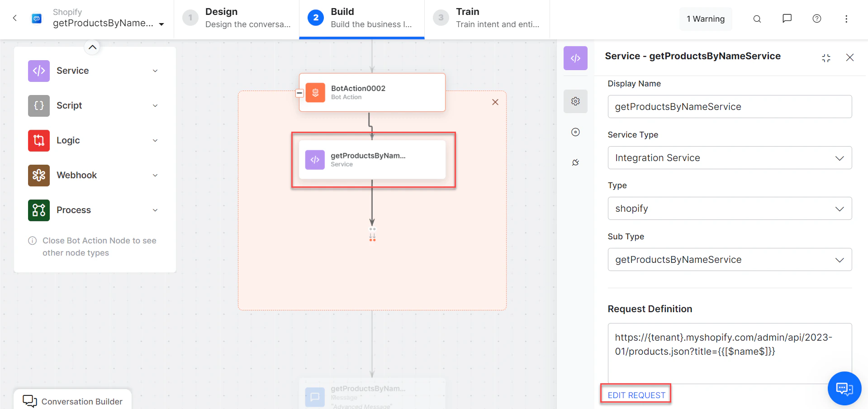The height and width of the screenshot is (409, 868).
Task: Select the Service node type icon
Action: (x=38, y=71)
